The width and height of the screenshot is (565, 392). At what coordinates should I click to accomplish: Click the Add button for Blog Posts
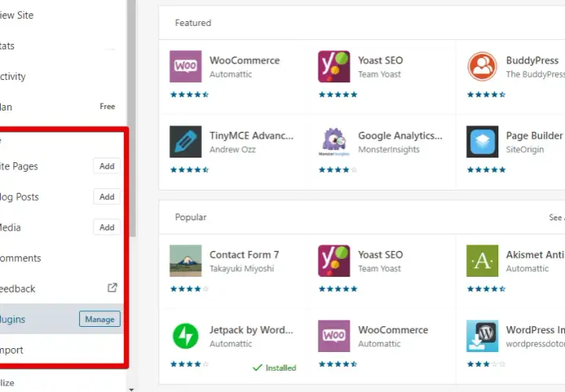pyautogui.click(x=107, y=197)
